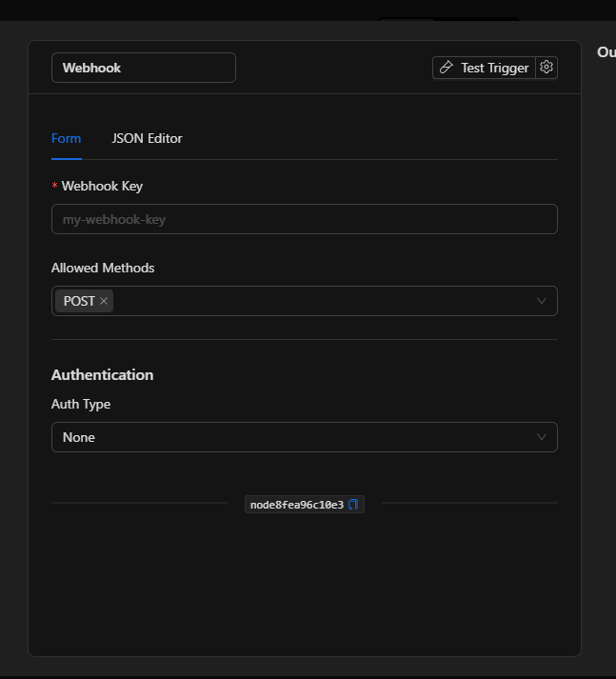This screenshot has height=679, width=616.
Task: Click the Auth Type label
Action: (x=81, y=404)
